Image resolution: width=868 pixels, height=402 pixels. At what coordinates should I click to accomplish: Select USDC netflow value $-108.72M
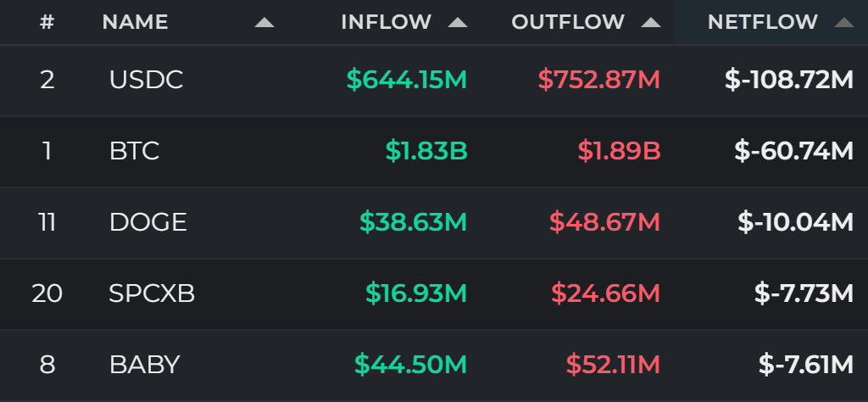(789, 81)
